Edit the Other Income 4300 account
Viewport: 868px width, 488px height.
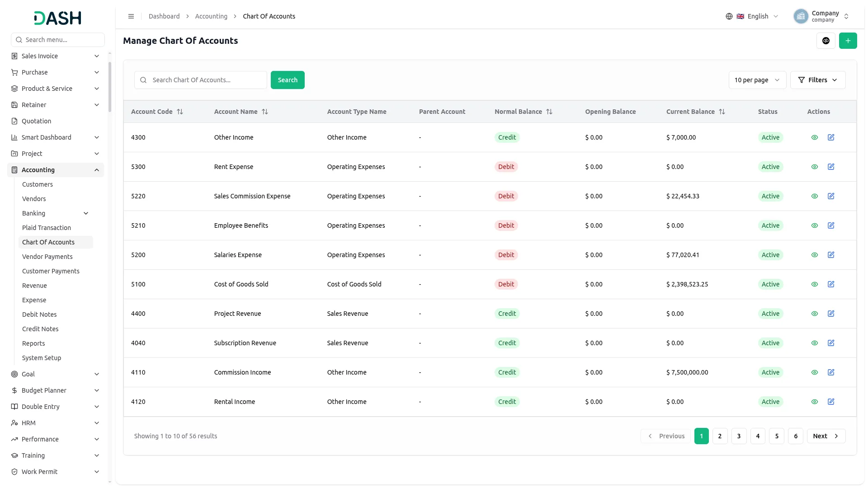click(831, 137)
